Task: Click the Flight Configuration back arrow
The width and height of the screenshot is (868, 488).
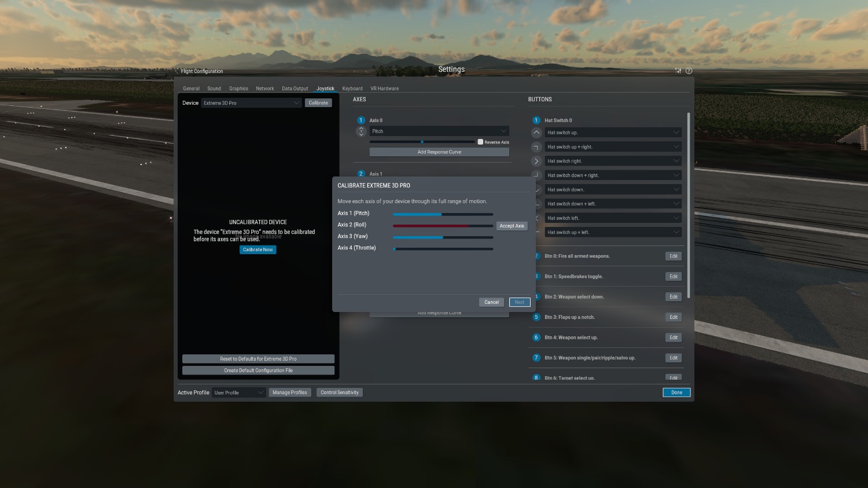Action: 177,71
